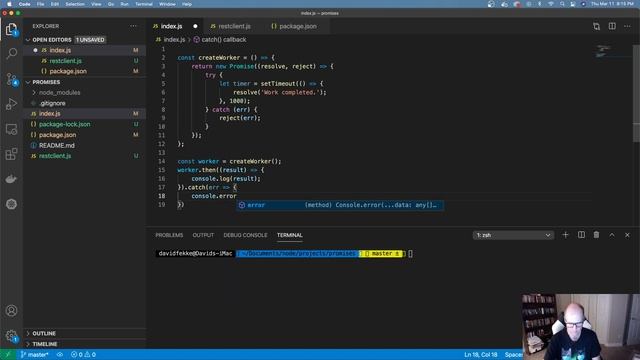Maximize the panel with up chevron
The width and height of the screenshot is (640, 360).
[612, 235]
